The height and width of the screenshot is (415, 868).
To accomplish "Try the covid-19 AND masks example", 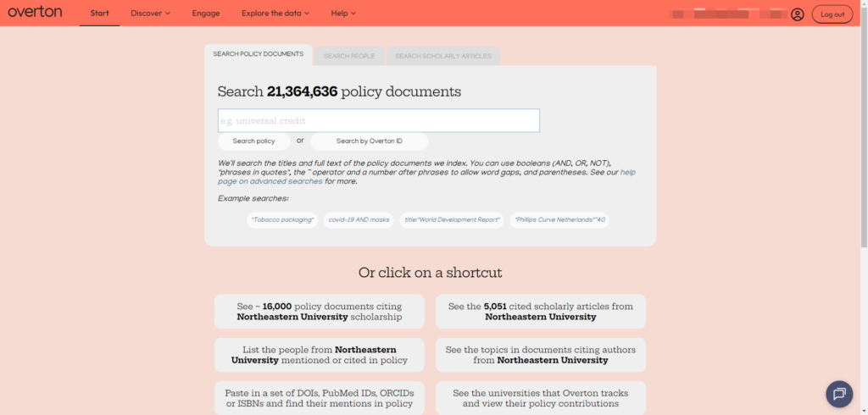I will coord(359,220).
